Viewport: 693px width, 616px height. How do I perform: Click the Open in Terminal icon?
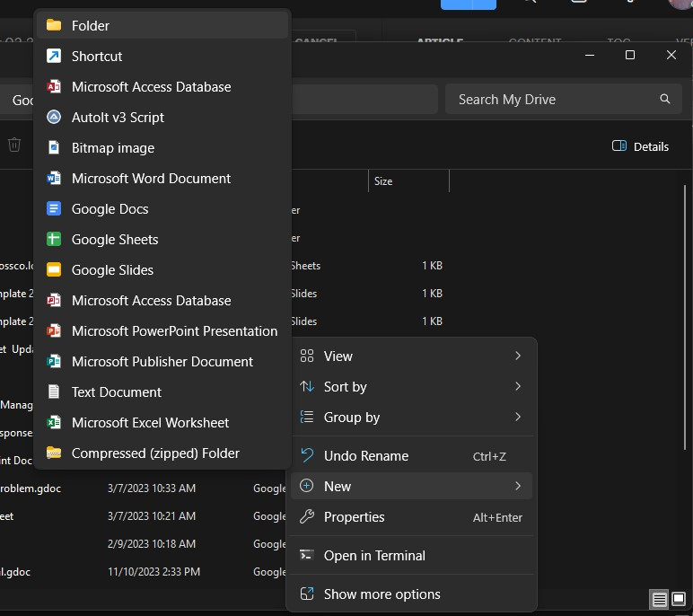[307, 555]
